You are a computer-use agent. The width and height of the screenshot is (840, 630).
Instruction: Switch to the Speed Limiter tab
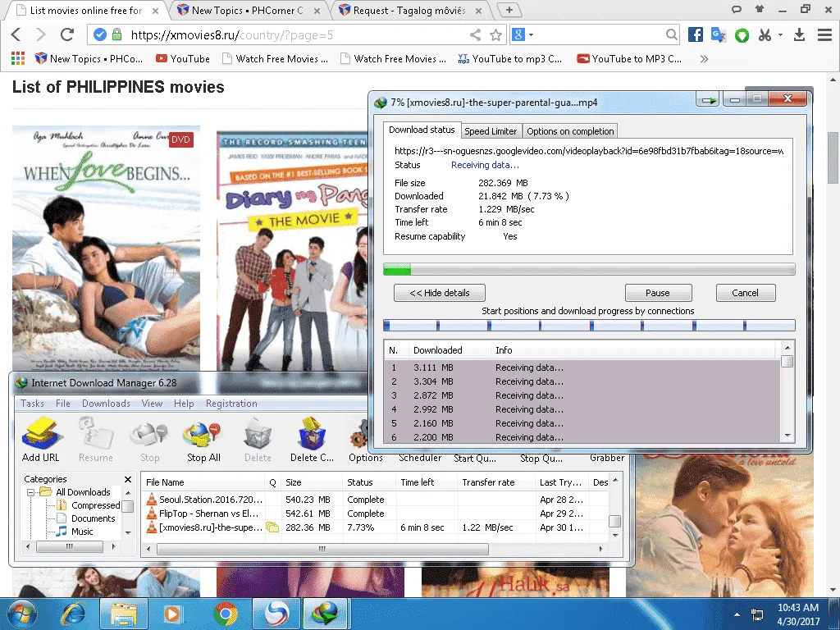click(x=491, y=131)
